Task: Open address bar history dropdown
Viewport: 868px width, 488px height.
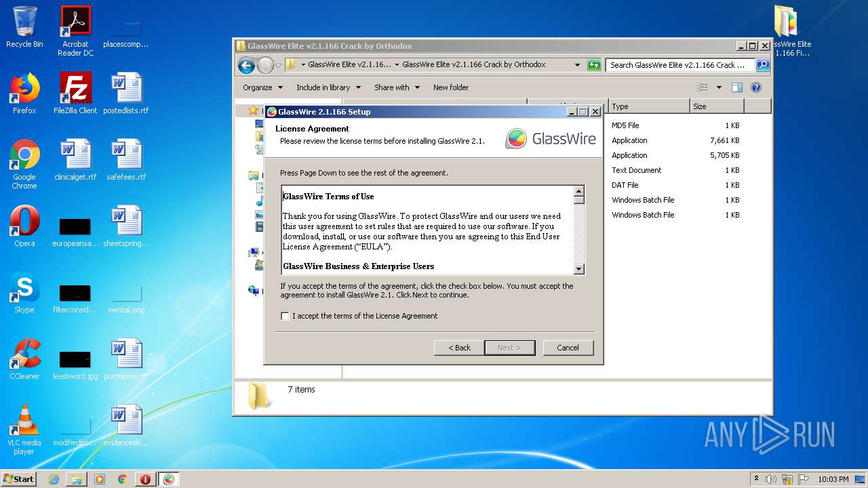Action: pyautogui.click(x=577, y=65)
